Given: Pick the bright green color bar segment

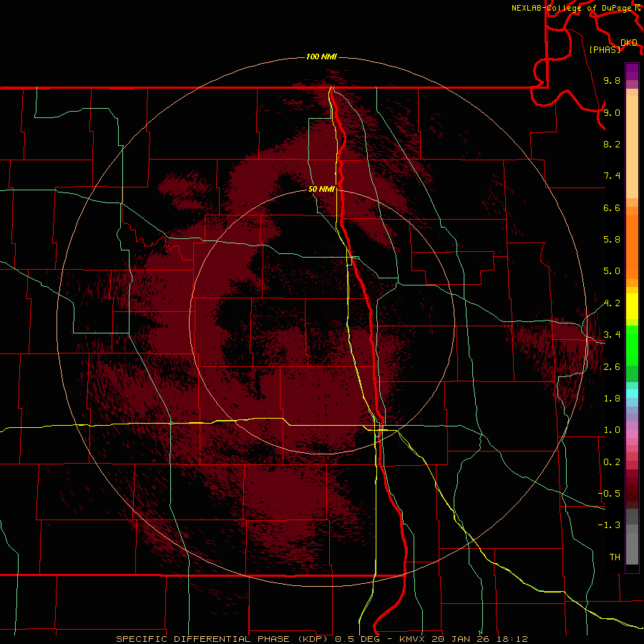Looking at the screenshot, I should point(632,345).
